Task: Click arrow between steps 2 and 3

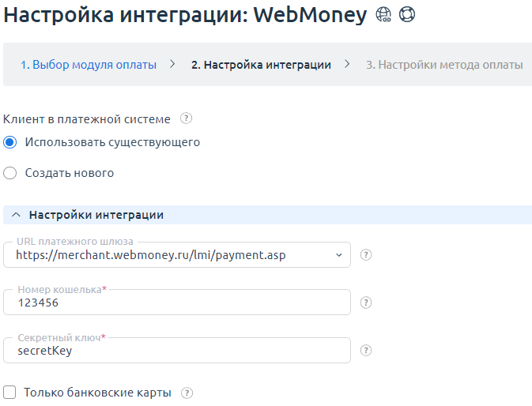Action: 347,65
